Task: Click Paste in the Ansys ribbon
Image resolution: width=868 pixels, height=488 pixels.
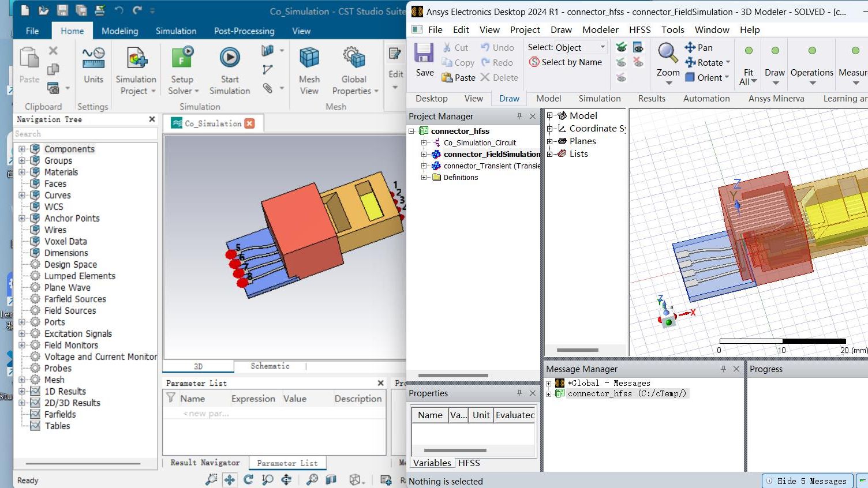Action: coord(459,77)
